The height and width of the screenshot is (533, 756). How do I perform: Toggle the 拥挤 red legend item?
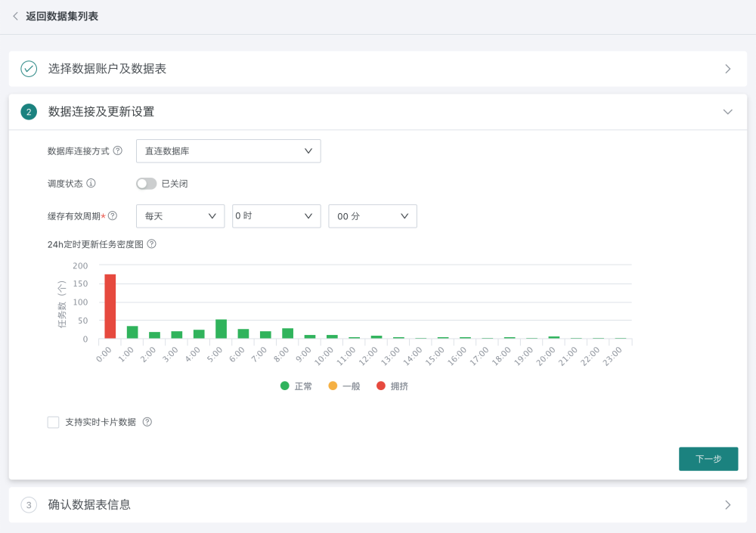392,386
